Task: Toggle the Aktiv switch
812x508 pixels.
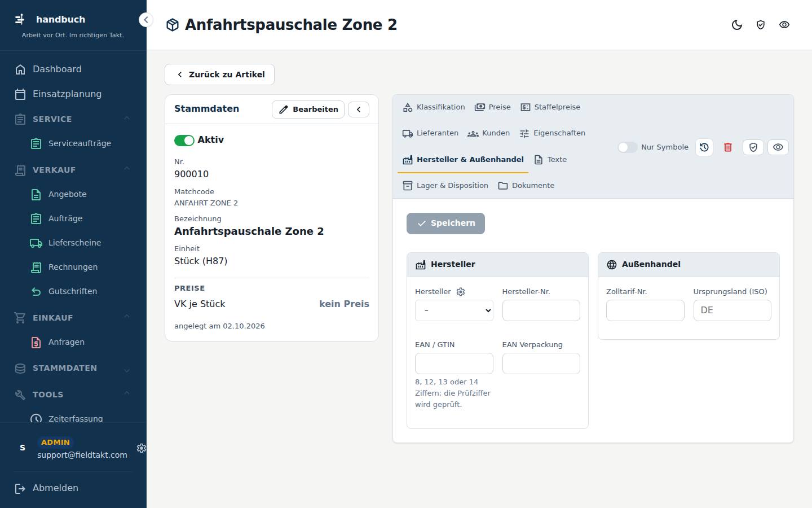Action: click(x=184, y=140)
